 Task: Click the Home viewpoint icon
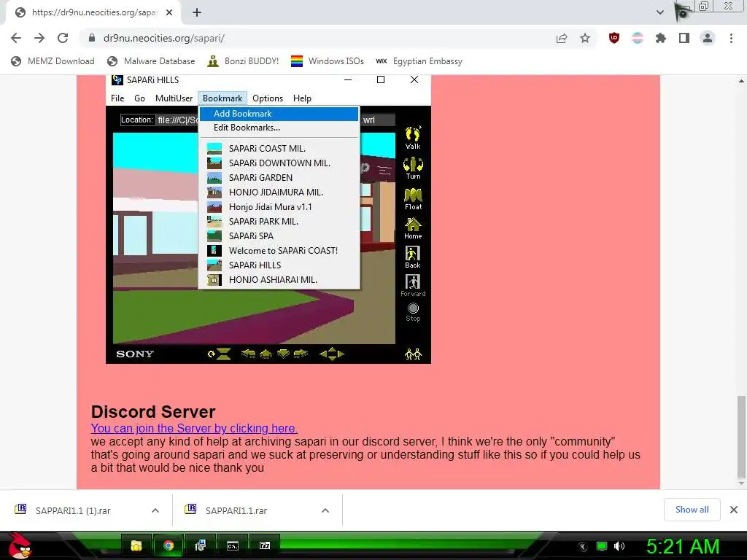click(413, 228)
